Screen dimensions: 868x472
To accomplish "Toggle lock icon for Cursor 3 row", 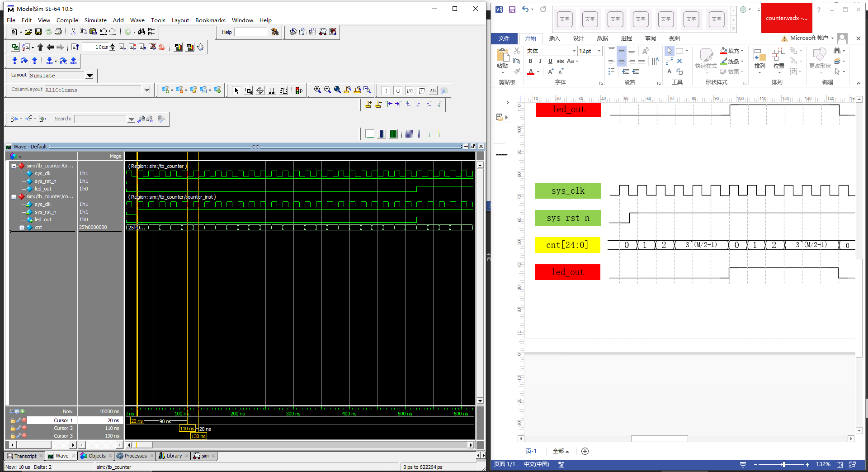I will (x=13, y=436).
